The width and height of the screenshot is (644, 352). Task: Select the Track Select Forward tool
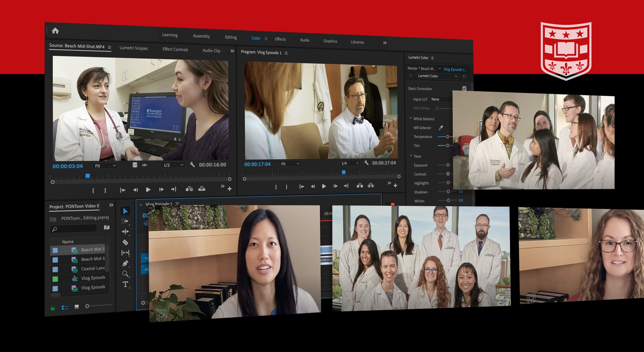pos(125,221)
